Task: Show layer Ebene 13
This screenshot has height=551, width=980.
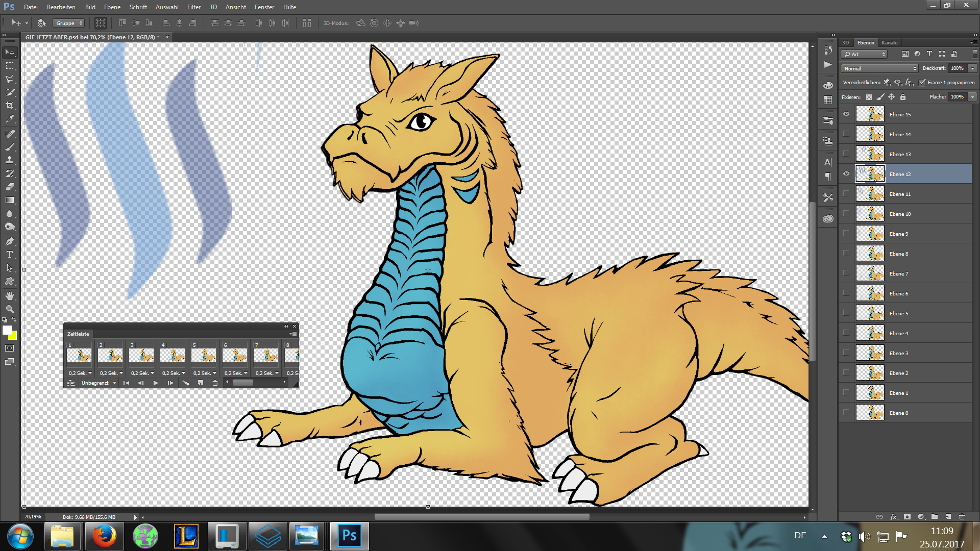Action: [x=846, y=154]
